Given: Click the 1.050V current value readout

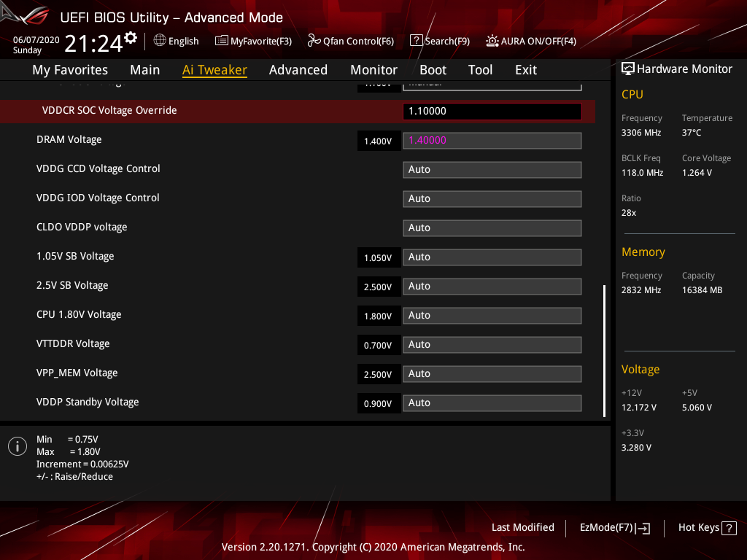Looking at the screenshot, I should (x=379, y=257).
